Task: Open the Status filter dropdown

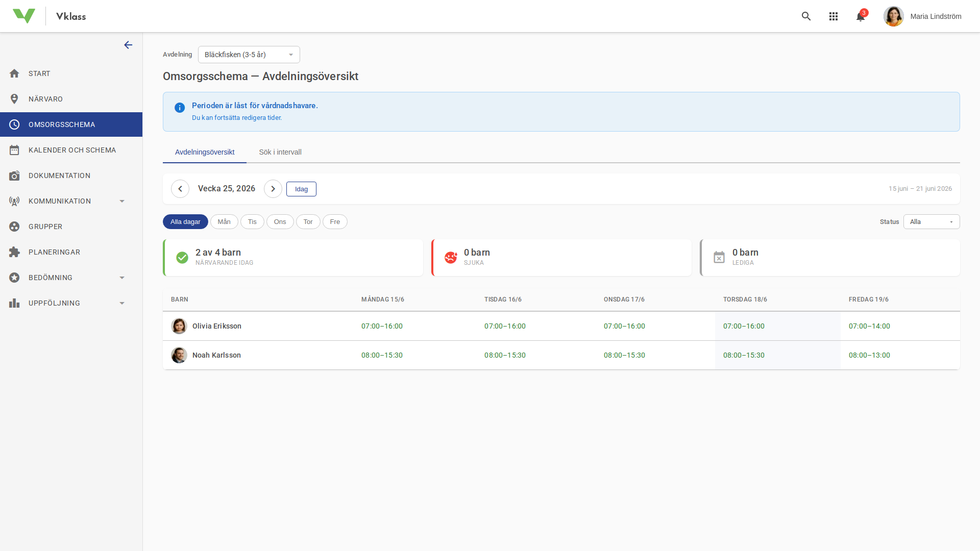Action: [x=931, y=221]
